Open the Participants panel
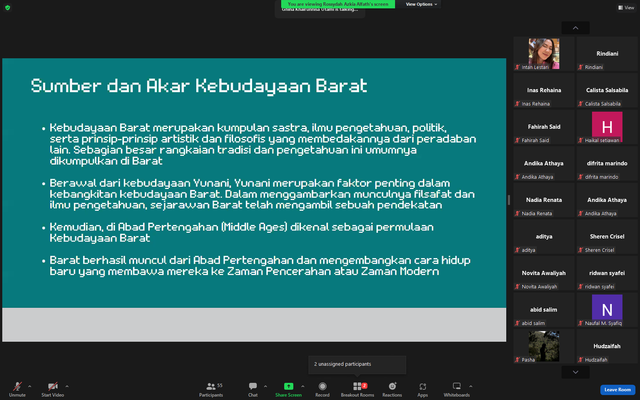Screen dimensions: 640x400 point(211,389)
